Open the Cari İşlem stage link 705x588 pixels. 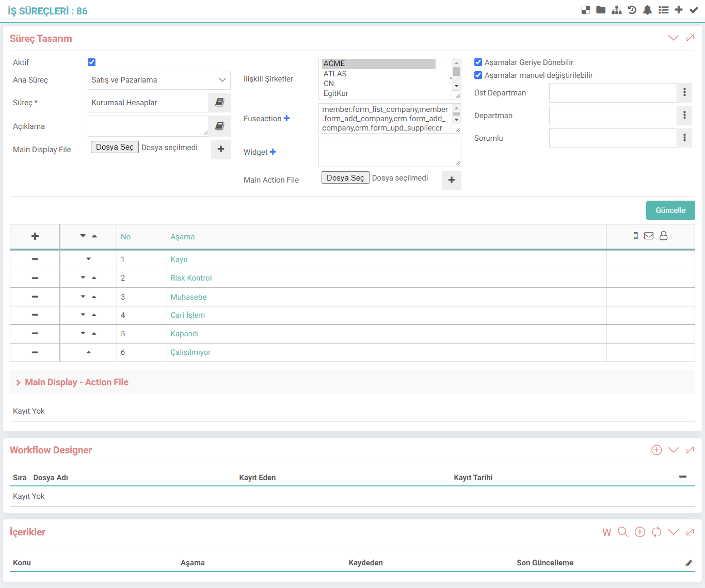coord(188,315)
